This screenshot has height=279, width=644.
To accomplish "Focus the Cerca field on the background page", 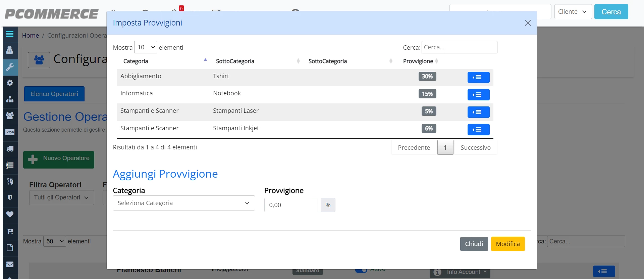I will pyautogui.click(x=586, y=241).
